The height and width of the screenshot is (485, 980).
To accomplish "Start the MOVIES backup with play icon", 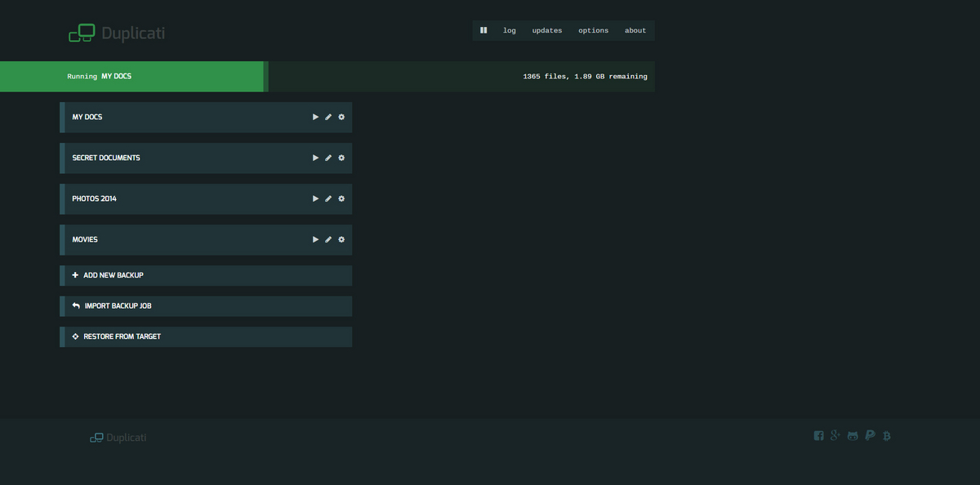I will coord(315,239).
